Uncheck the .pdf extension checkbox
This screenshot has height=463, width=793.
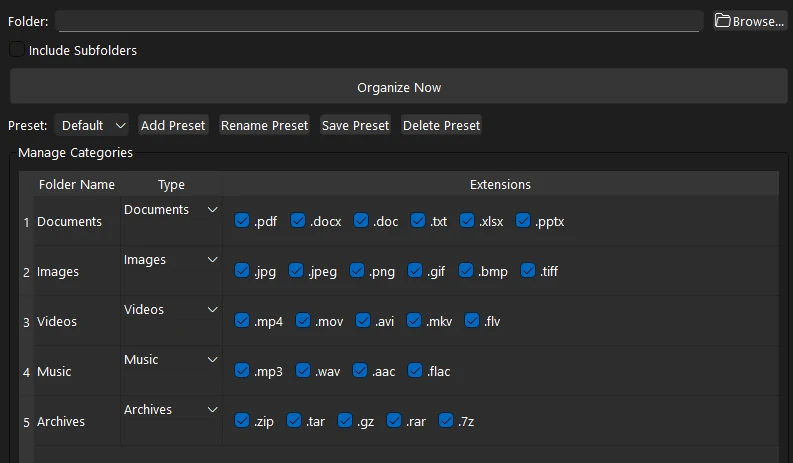pos(242,221)
